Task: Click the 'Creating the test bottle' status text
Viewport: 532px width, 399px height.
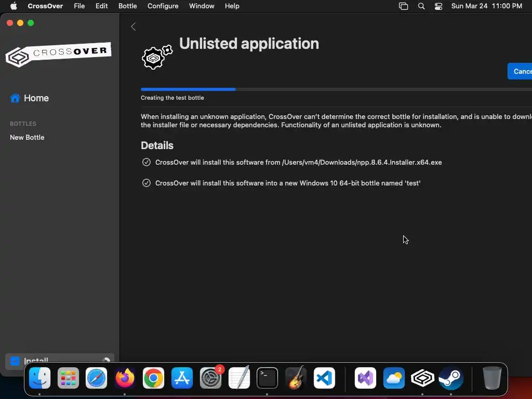Action: (172, 98)
